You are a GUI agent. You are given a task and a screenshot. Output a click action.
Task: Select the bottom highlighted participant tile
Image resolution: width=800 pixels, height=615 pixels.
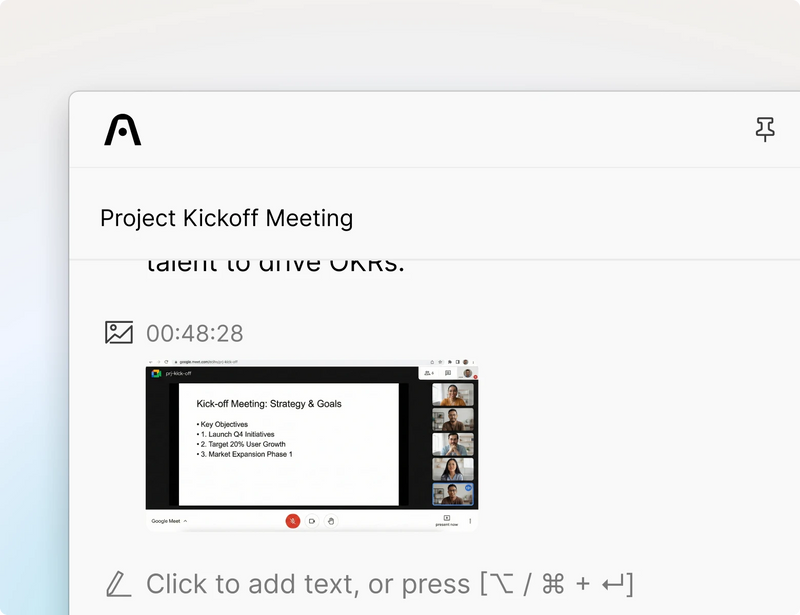[x=453, y=494]
